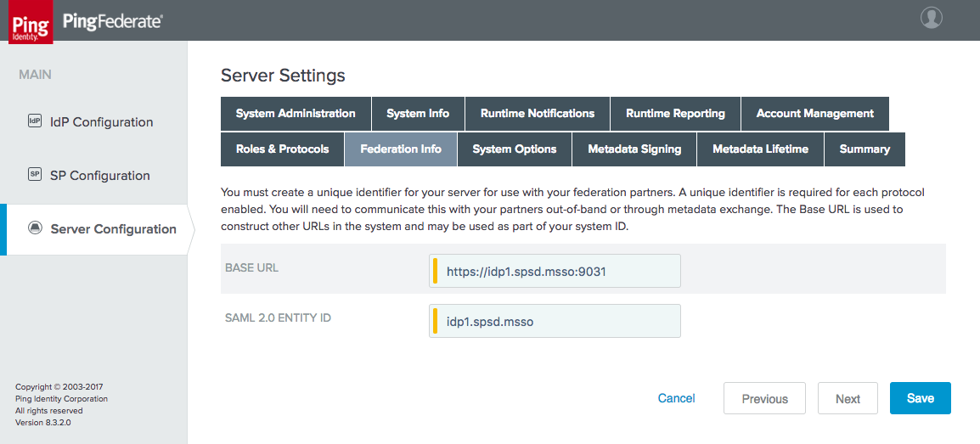Click the Previous button
980x444 pixels.
[x=765, y=398]
